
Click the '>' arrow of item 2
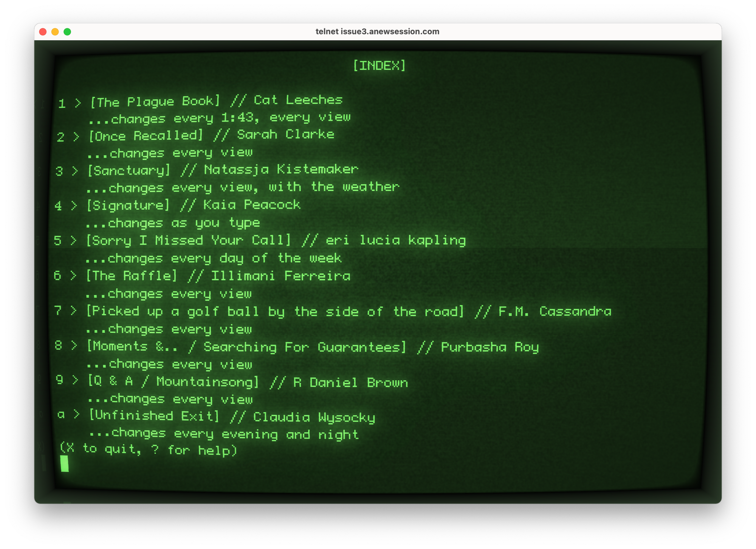[x=76, y=136]
